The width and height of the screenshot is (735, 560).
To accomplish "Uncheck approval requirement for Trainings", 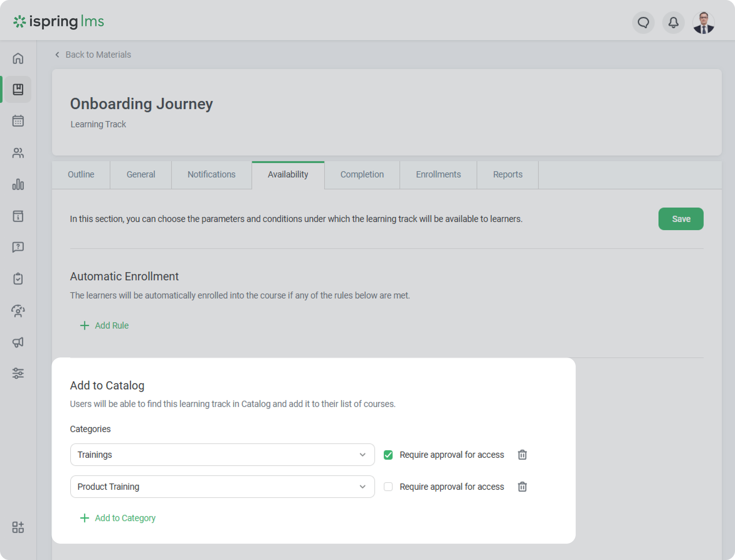I will (x=388, y=455).
